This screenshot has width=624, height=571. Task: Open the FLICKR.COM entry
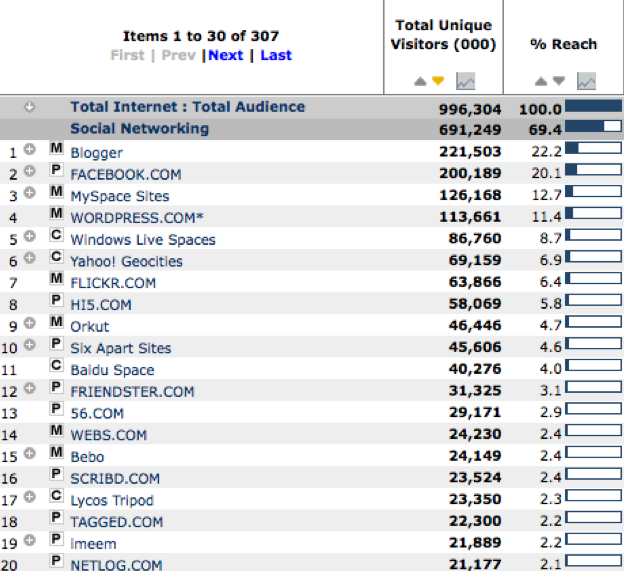[x=113, y=283]
